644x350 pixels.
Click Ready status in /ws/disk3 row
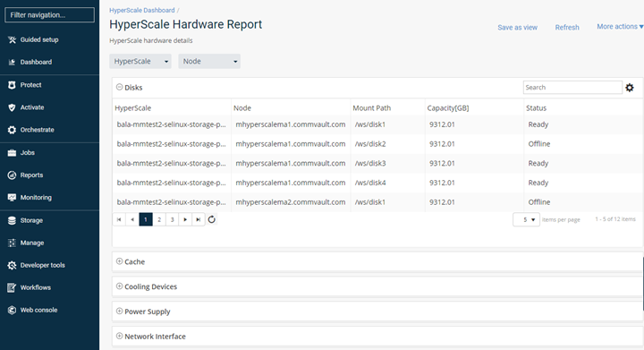click(x=538, y=164)
